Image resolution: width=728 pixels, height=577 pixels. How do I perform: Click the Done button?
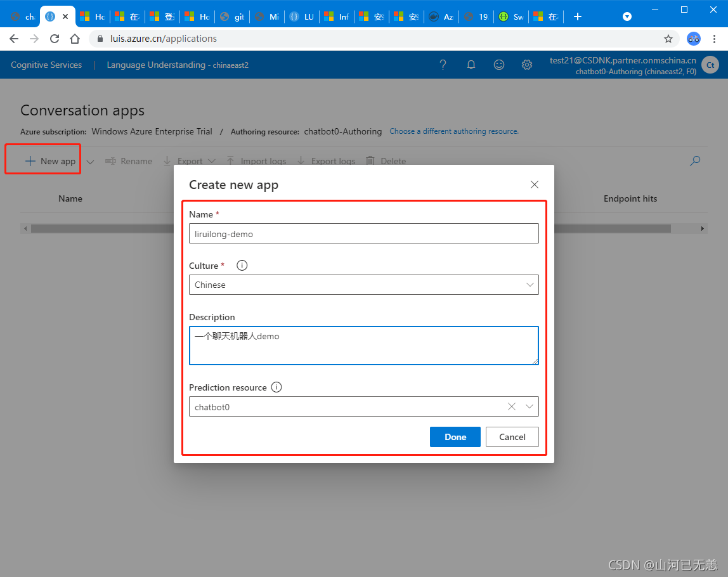point(455,437)
